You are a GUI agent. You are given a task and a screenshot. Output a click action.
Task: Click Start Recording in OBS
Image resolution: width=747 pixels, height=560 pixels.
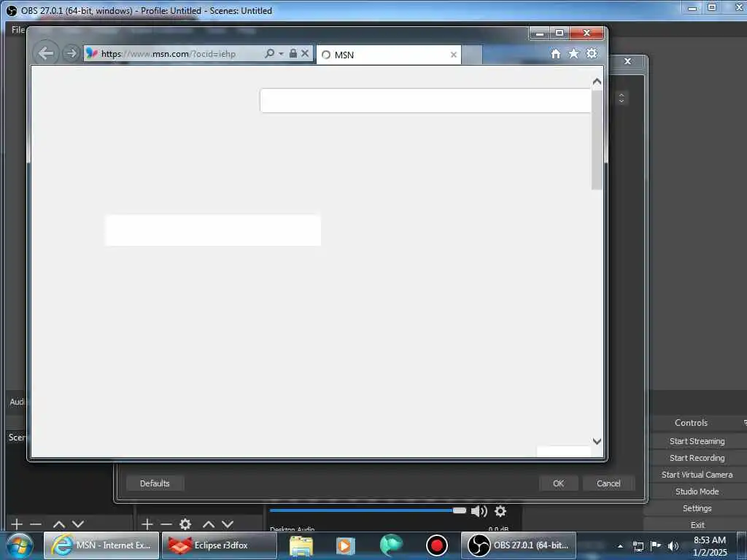(697, 458)
